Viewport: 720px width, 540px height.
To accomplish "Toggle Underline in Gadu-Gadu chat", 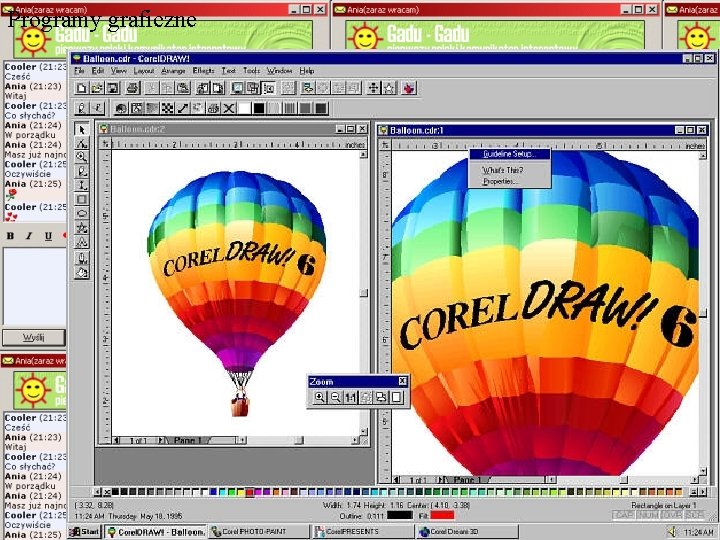I will pyautogui.click(x=48, y=236).
